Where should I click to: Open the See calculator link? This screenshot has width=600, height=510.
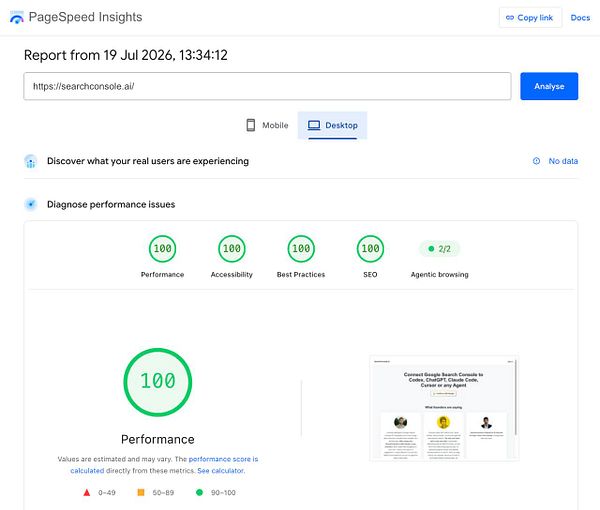221,471
